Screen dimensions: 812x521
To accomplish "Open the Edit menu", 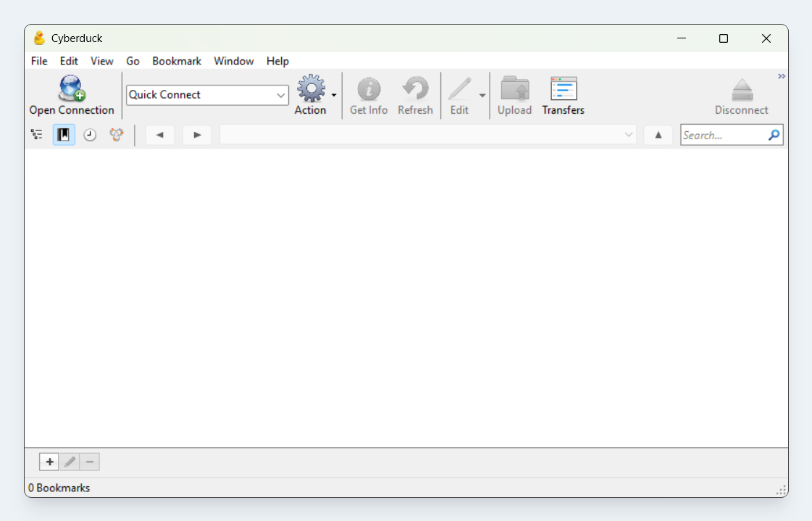I will click(69, 61).
